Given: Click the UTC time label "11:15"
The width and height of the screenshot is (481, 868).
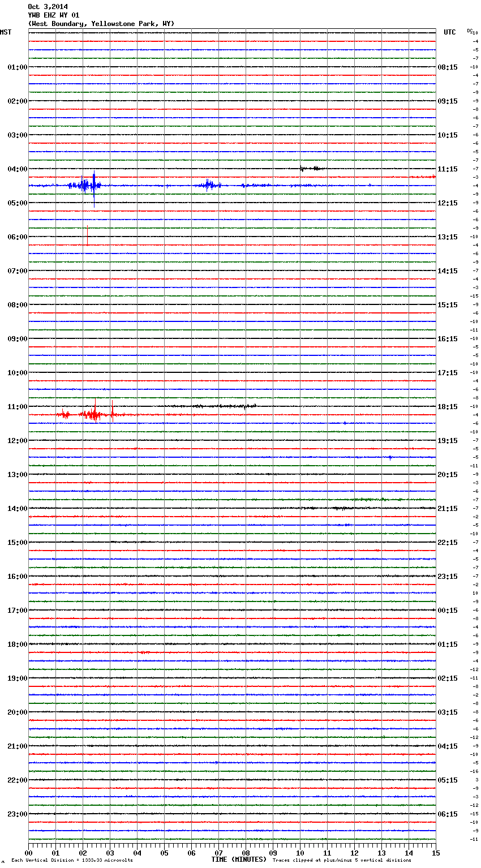Looking at the screenshot, I should point(448,169).
